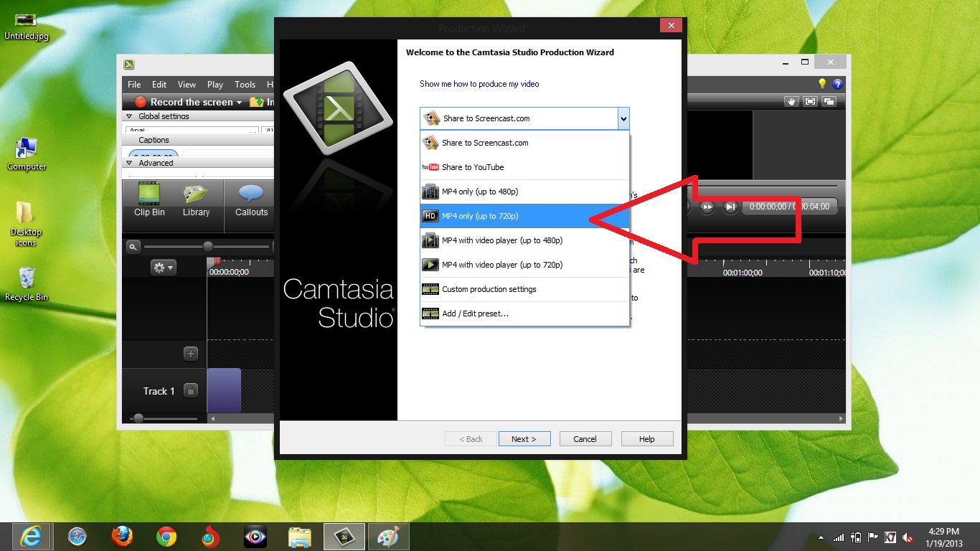Click the volume icon in system tray
980x551 pixels.
(x=908, y=537)
